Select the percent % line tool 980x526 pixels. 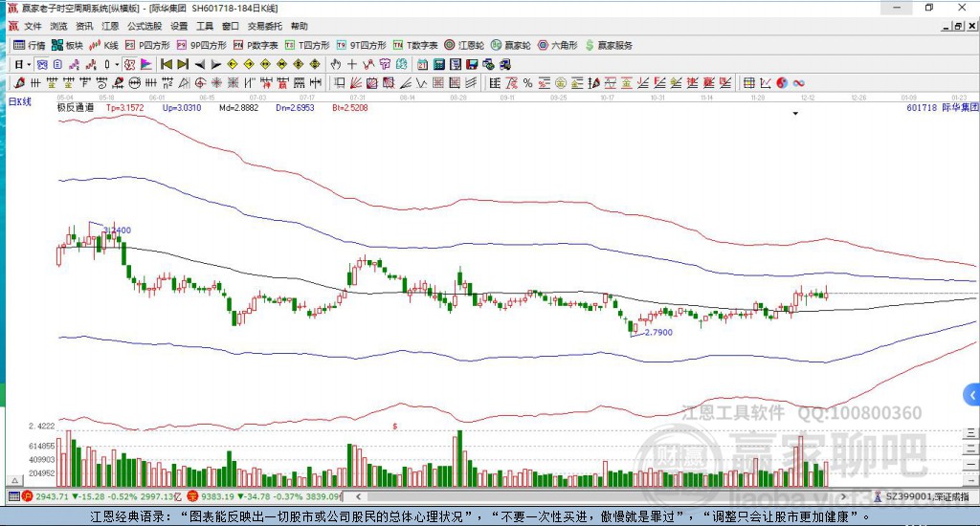tap(528, 83)
